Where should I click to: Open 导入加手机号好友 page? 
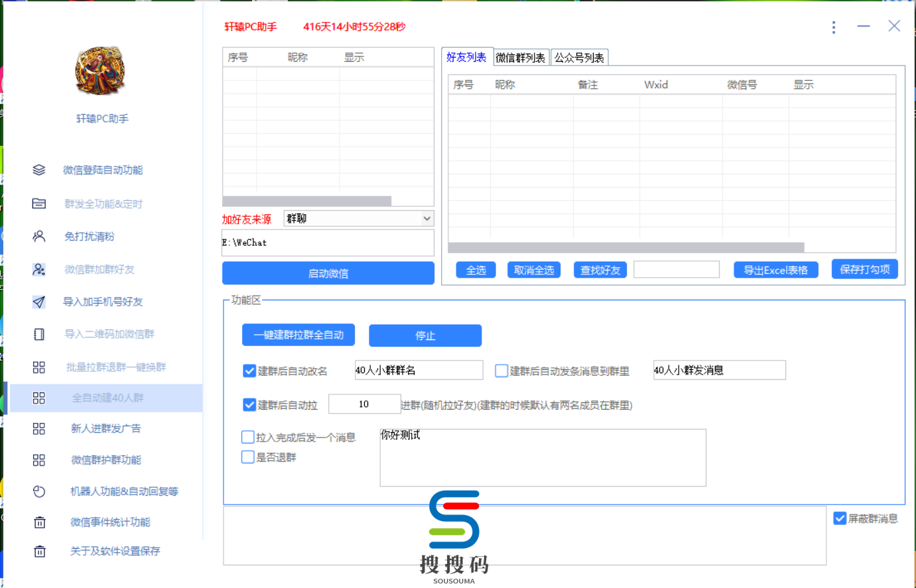coord(103,302)
